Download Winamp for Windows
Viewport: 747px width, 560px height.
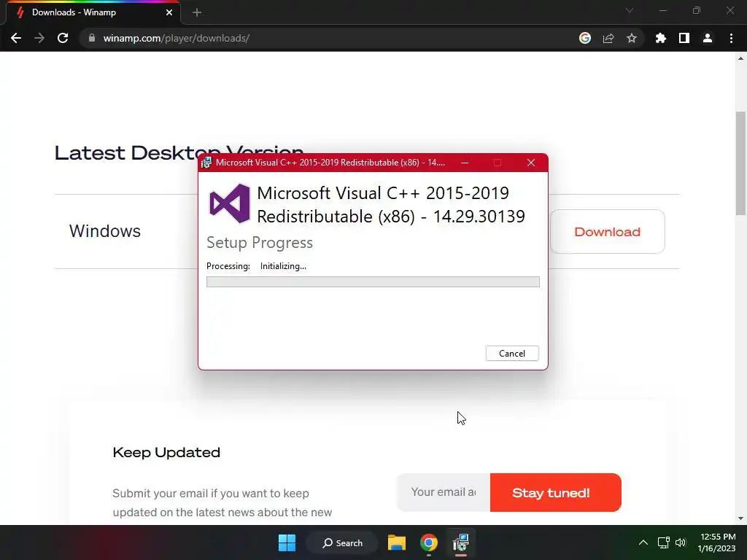[608, 232]
